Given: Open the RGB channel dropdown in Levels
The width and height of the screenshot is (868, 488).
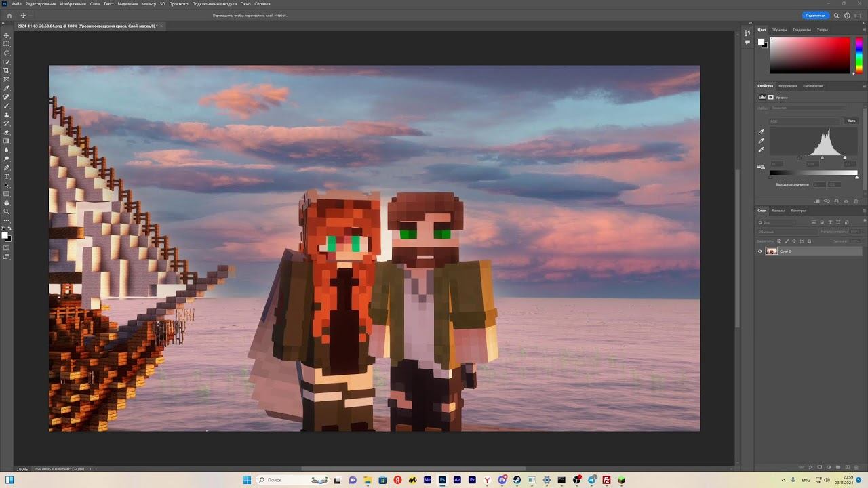Looking at the screenshot, I should click(x=804, y=121).
